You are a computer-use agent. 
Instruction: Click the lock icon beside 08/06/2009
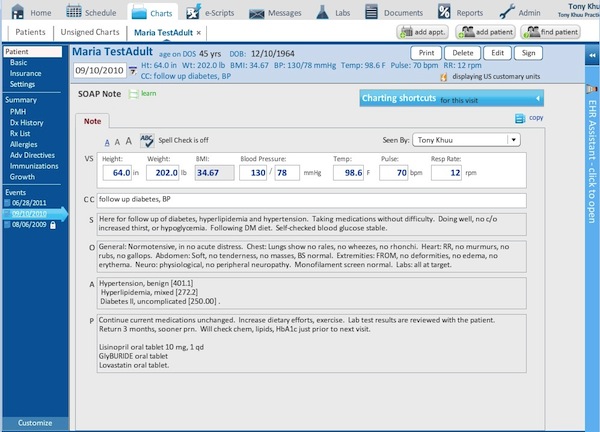click(x=53, y=225)
